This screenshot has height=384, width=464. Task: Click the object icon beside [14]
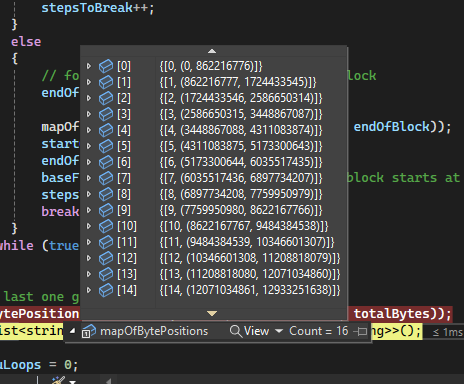coord(106,290)
